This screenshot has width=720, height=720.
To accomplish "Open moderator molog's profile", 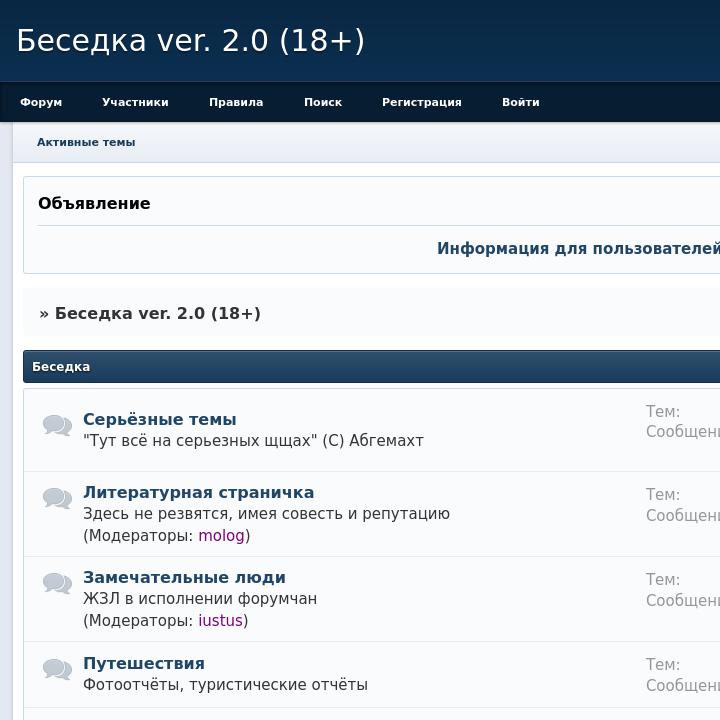I will [221, 535].
